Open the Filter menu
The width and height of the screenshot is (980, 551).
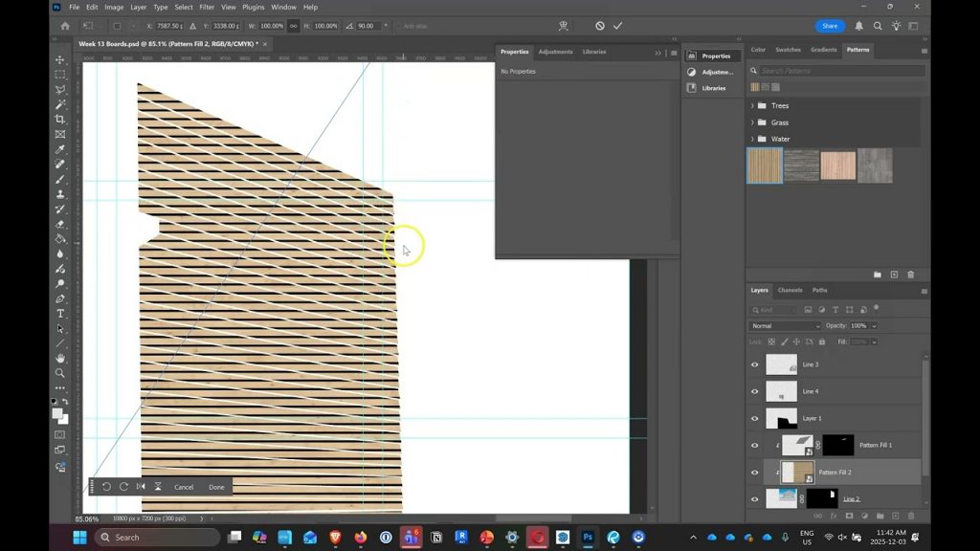click(207, 7)
